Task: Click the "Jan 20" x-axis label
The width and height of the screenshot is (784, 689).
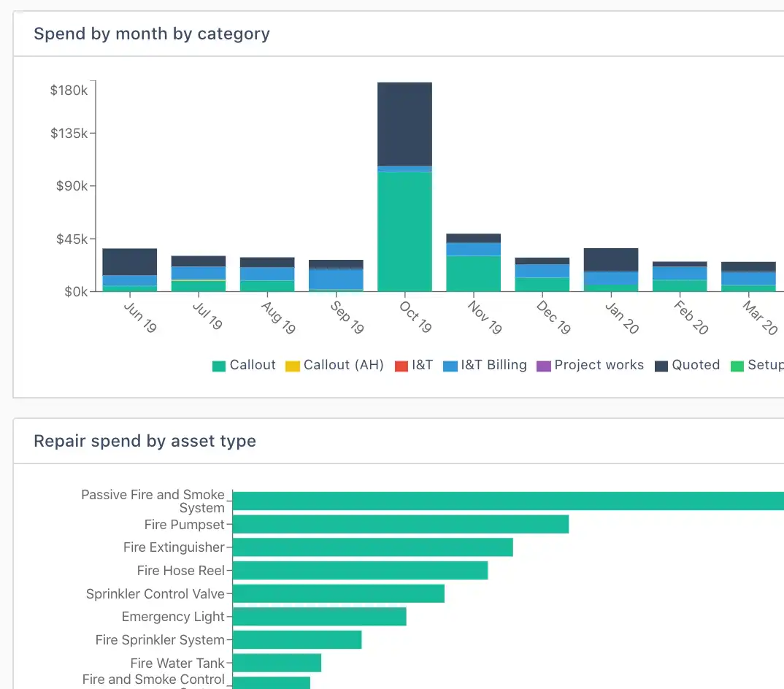Action: [622, 317]
